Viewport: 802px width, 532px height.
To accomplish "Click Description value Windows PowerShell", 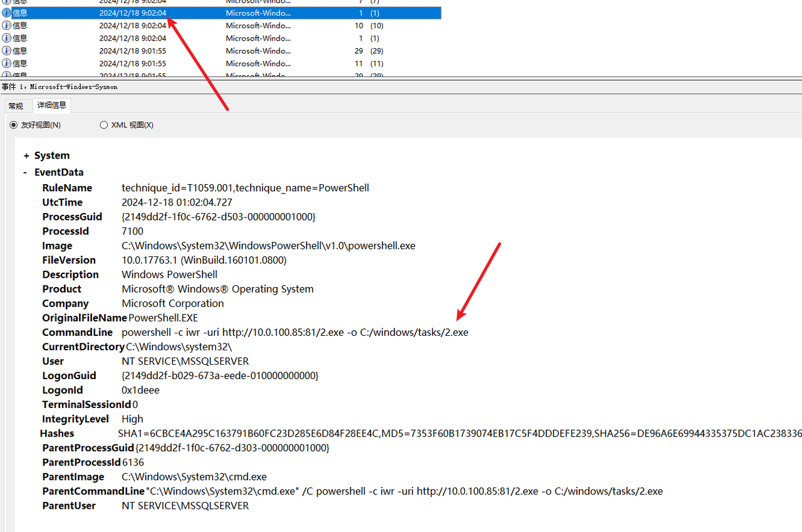I will (x=169, y=274).
